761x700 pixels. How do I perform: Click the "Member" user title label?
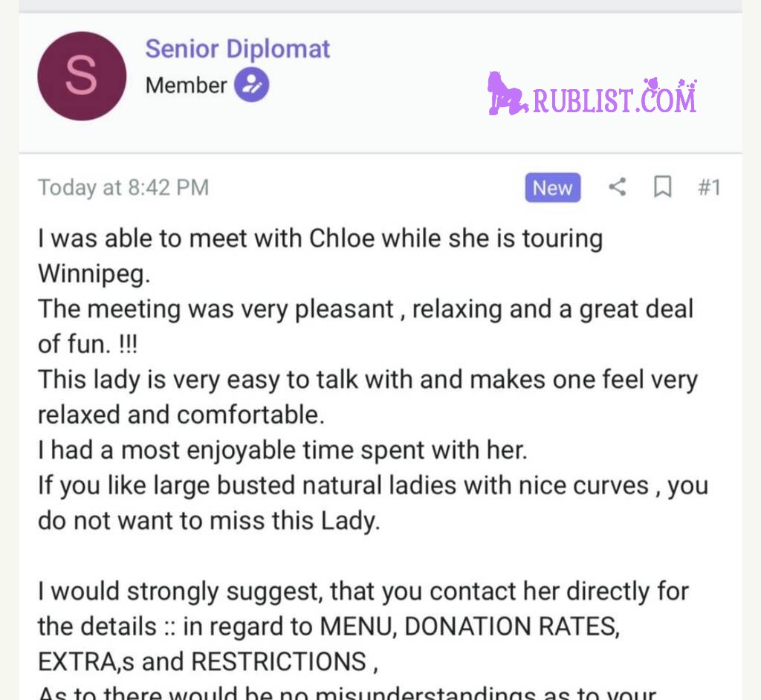pos(186,85)
